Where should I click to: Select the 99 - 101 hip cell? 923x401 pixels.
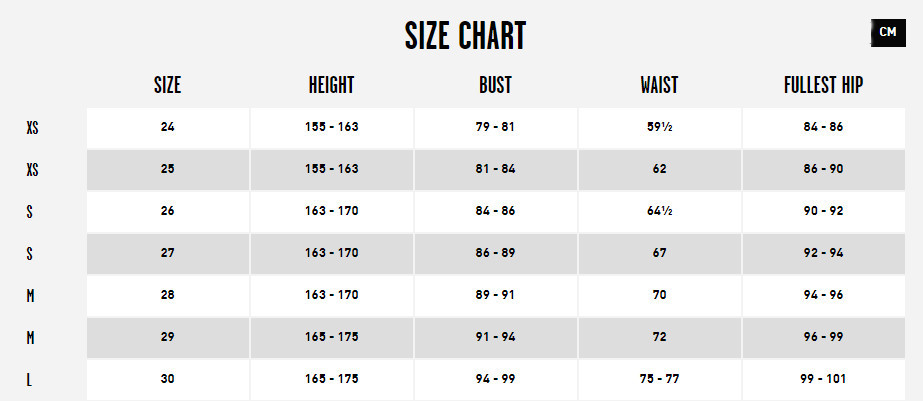(823, 380)
